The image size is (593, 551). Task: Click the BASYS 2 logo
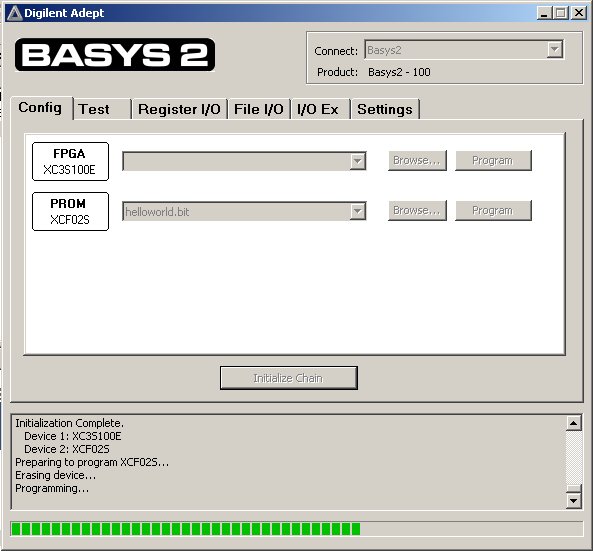(x=115, y=55)
